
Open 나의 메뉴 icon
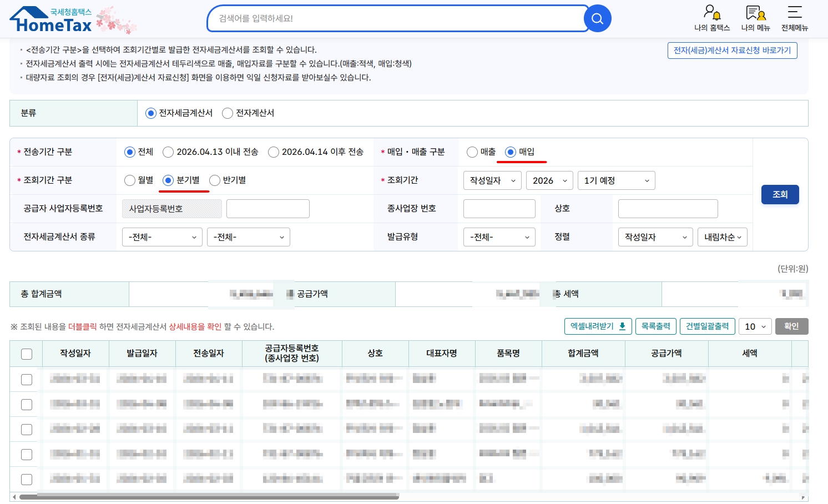coord(756,19)
